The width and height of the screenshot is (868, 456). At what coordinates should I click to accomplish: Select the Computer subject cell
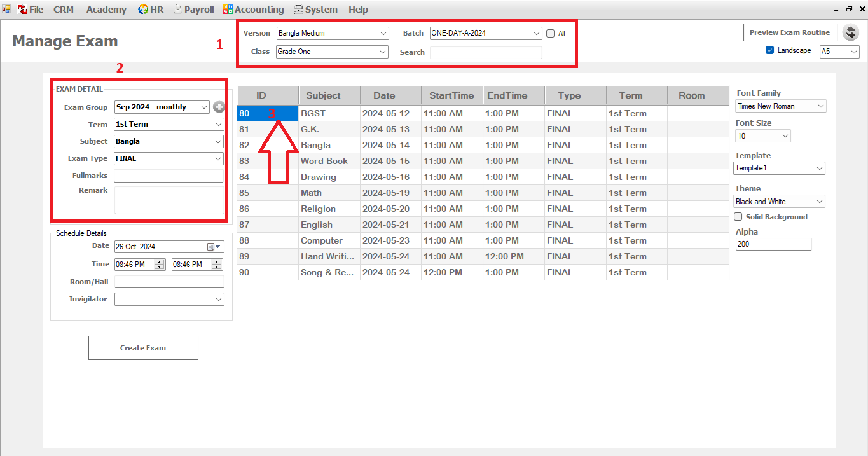click(x=329, y=240)
